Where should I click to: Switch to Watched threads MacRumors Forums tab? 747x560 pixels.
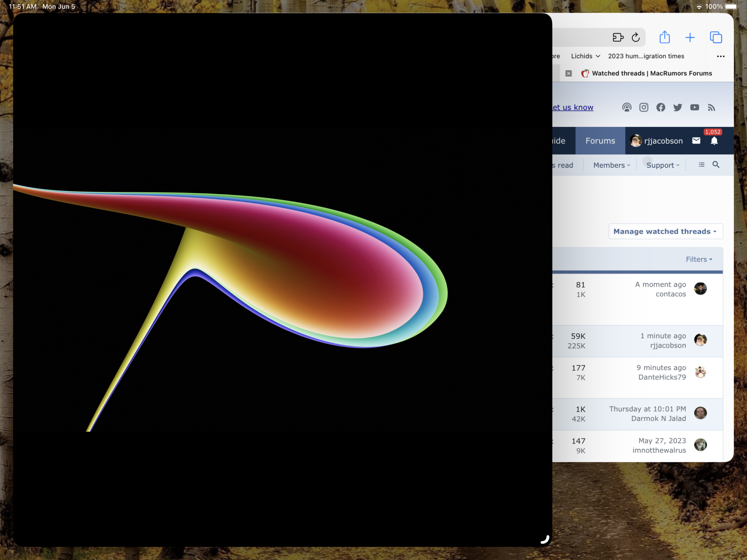click(x=647, y=73)
